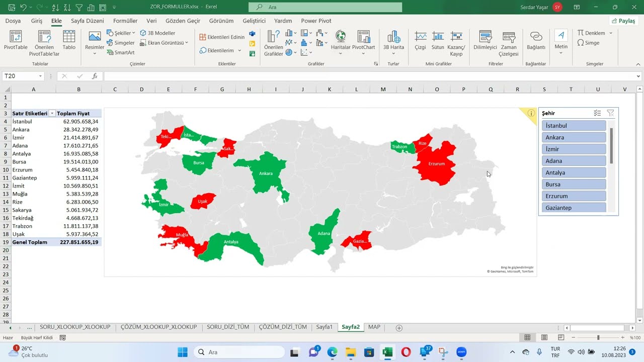Image resolution: width=644 pixels, height=362 pixels.
Task: Insert 3B Modeller
Action: click(157, 33)
